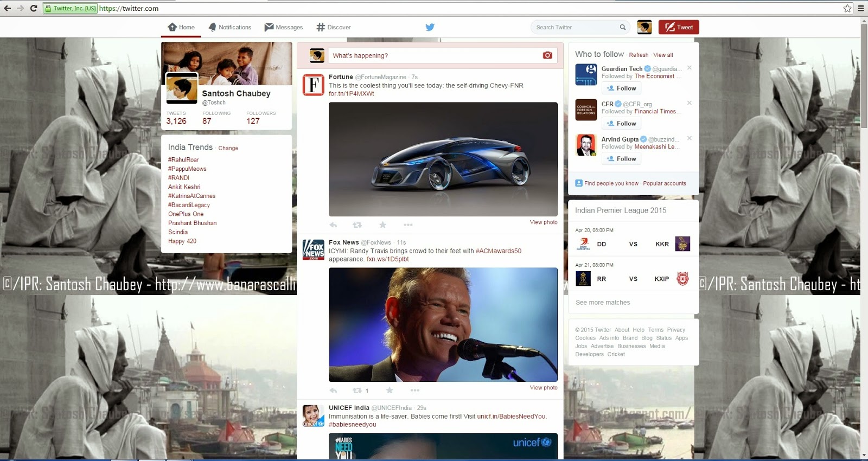Open the for.tn/1P4MXWt link
This screenshot has width=868, height=461.
[352, 94]
